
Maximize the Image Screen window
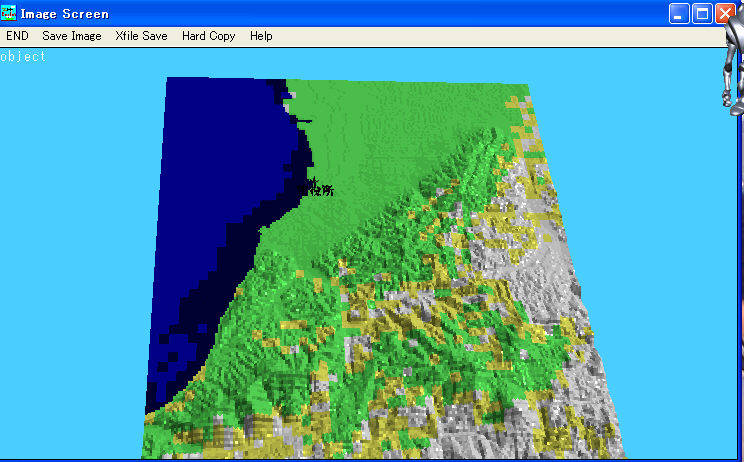tap(702, 14)
